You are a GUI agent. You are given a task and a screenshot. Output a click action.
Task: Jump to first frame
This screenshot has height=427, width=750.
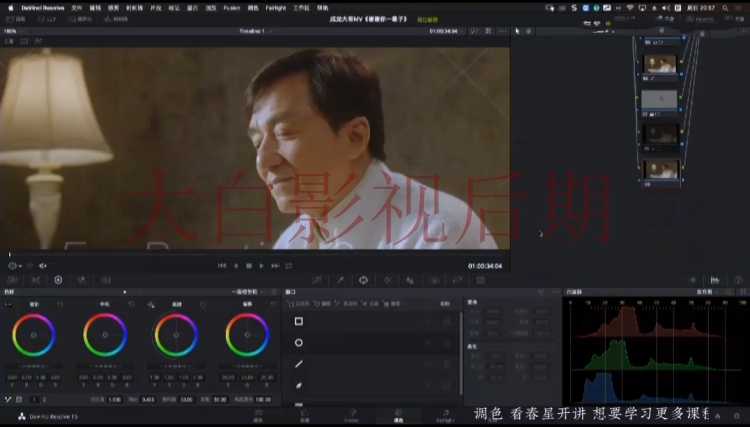tap(222, 266)
